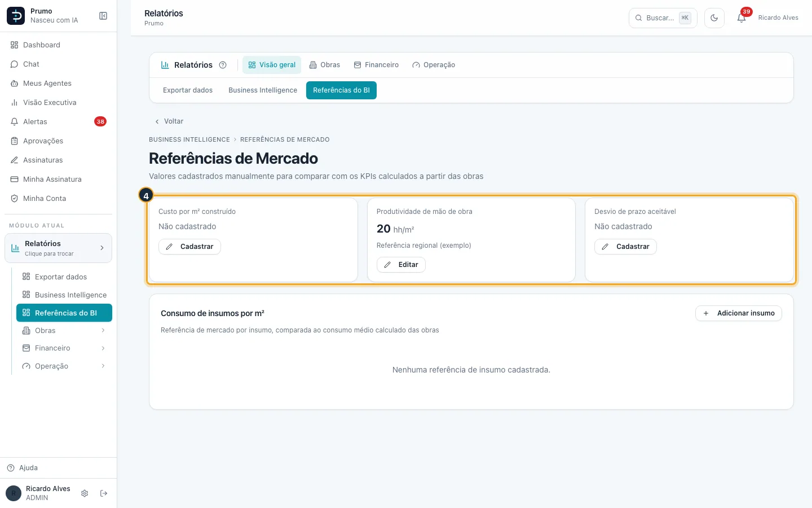Click Business Intelligence breadcrumb
This screenshot has height=508, width=812.
tap(189, 139)
